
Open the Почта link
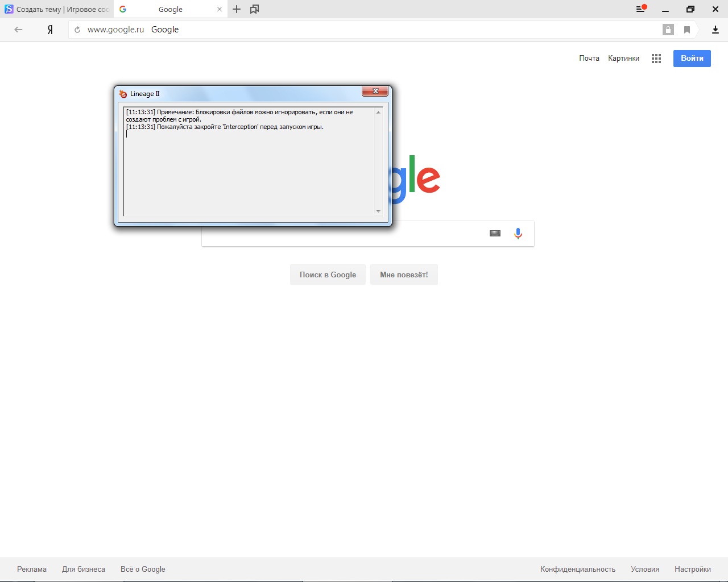tap(589, 59)
